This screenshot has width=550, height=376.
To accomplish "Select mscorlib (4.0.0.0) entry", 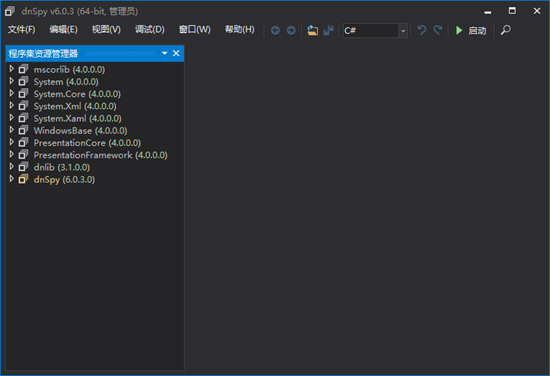I will click(x=69, y=69).
